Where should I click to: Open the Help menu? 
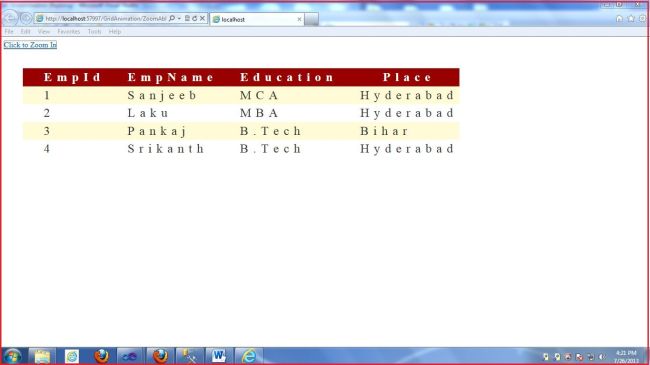click(115, 32)
